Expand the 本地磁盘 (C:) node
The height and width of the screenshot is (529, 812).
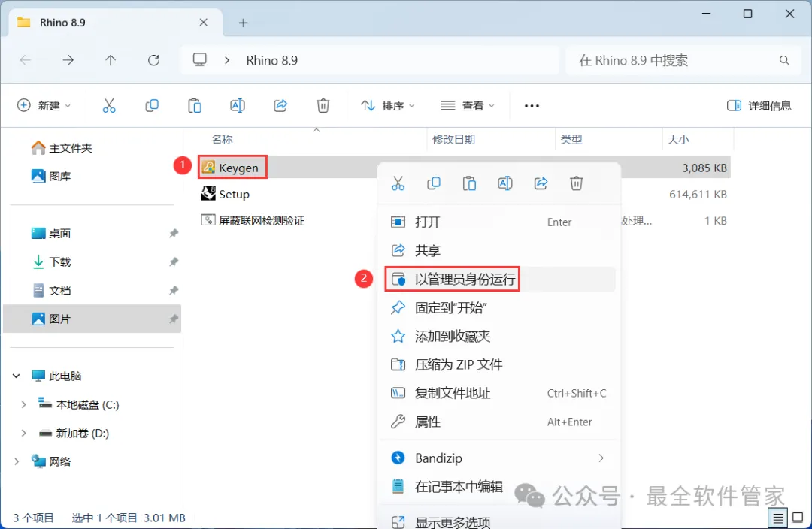tap(23, 405)
